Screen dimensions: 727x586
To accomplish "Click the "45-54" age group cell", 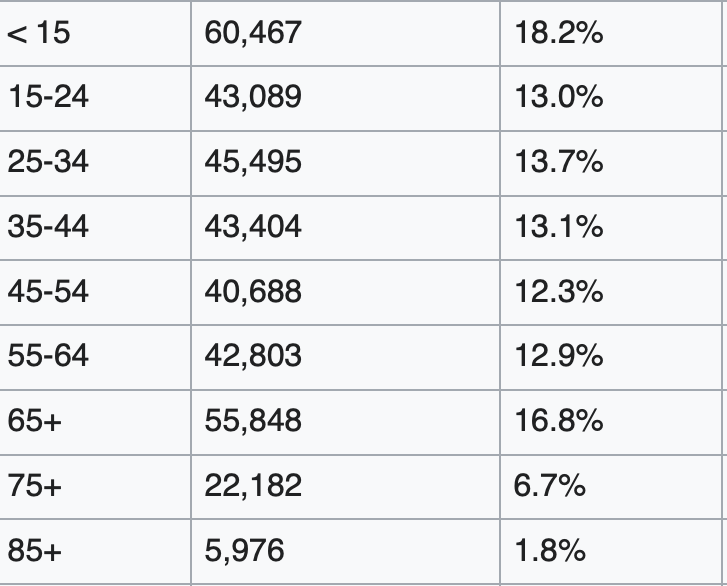I will coord(47,291).
